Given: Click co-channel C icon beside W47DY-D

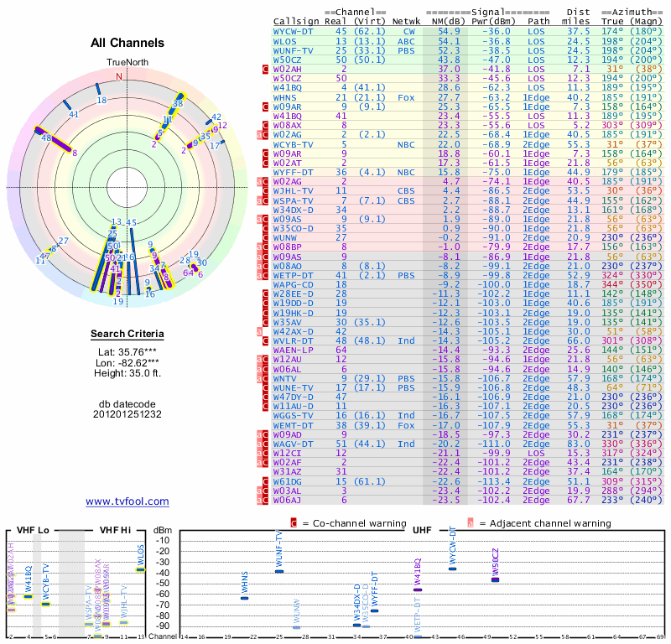Looking at the screenshot, I should [x=265, y=397].
